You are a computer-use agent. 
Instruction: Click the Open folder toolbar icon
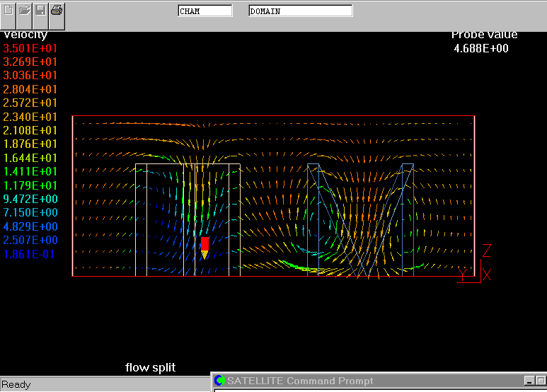(25, 11)
